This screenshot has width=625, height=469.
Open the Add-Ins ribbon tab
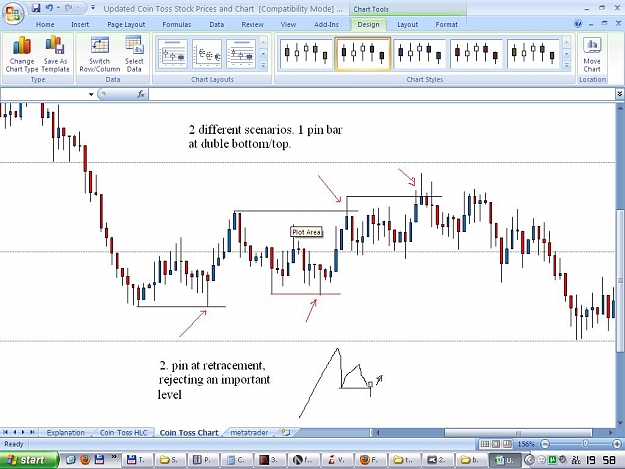click(326, 25)
